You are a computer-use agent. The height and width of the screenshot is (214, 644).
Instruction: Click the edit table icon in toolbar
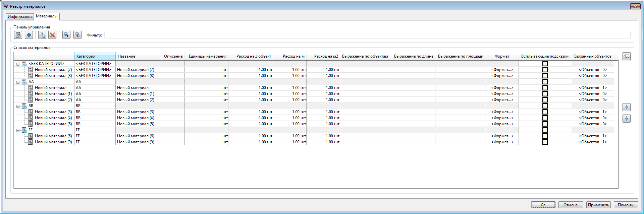18,35
